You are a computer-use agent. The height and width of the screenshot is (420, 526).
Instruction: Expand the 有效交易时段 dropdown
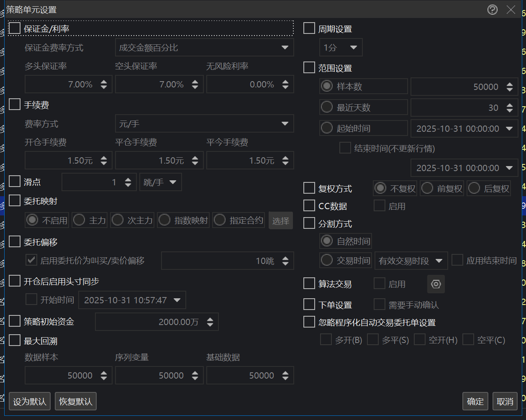(411, 261)
